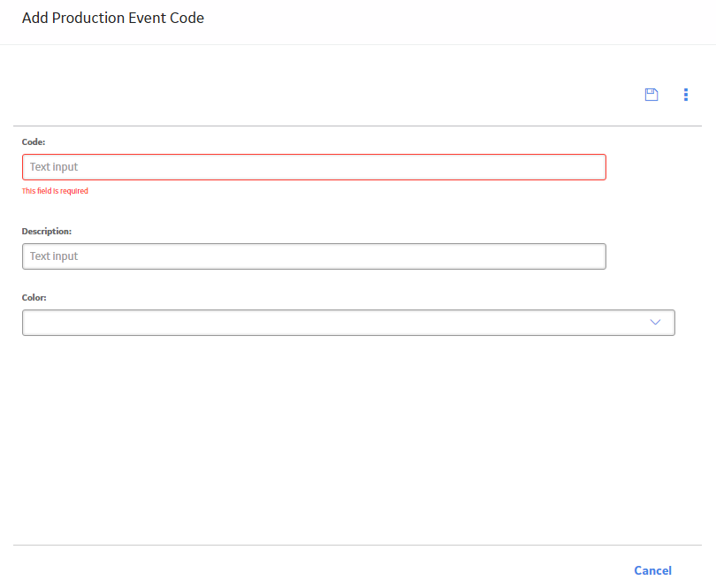Viewport: 716px width, 588px height.
Task: Click placeholder 'Text input' in Description box
Action: pyautogui.click(x=54, y=256)
